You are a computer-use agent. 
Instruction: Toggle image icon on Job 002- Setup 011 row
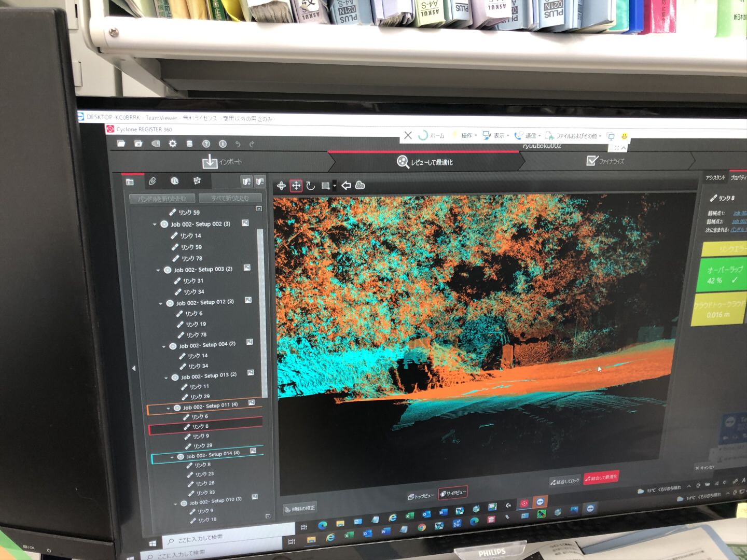252,403
